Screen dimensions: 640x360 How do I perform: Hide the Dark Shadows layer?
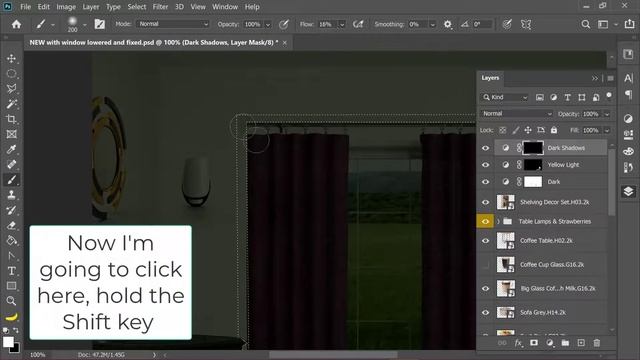(485, 148)
